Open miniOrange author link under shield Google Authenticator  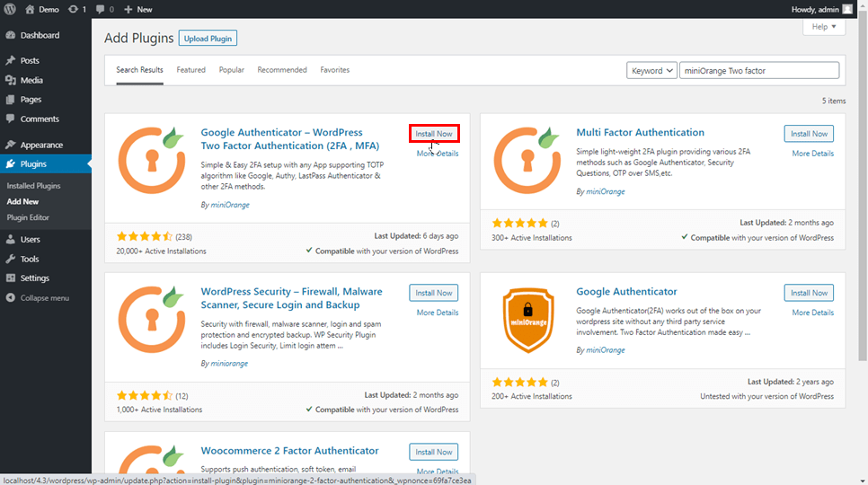click(605, 350)
